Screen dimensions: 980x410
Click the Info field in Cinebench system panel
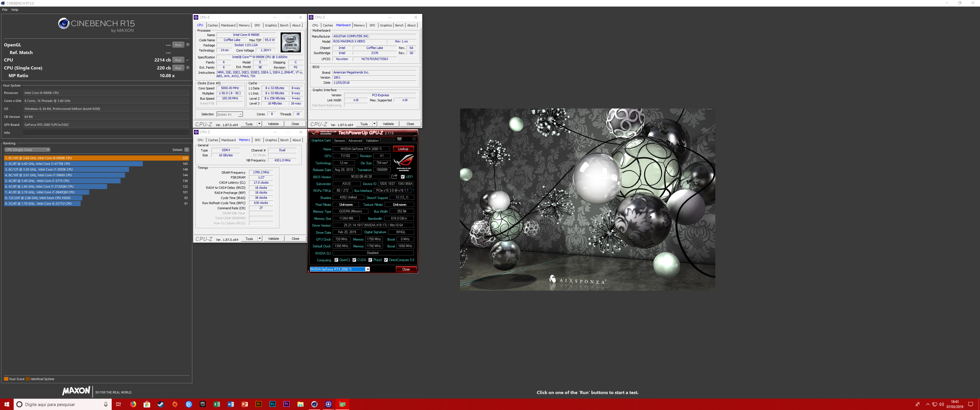pyautogui.click(x=106, y=133)
